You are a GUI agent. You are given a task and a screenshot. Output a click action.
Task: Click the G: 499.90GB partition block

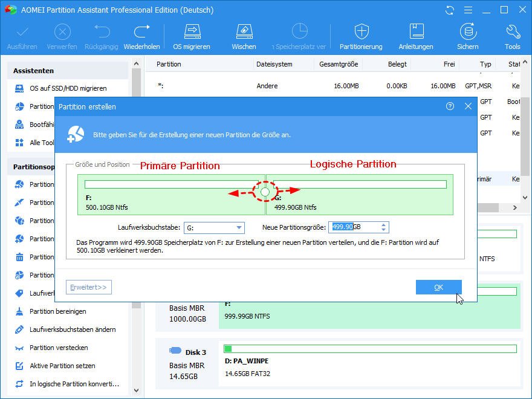click(360, 195)
